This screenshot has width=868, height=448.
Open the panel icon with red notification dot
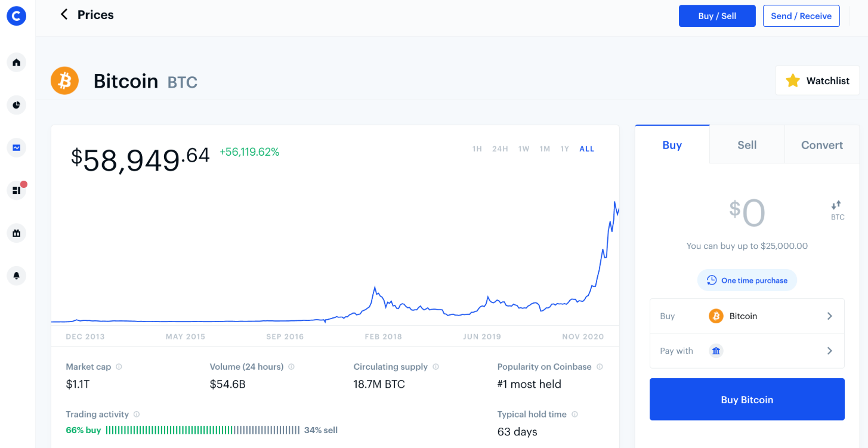tap(16, 190)
